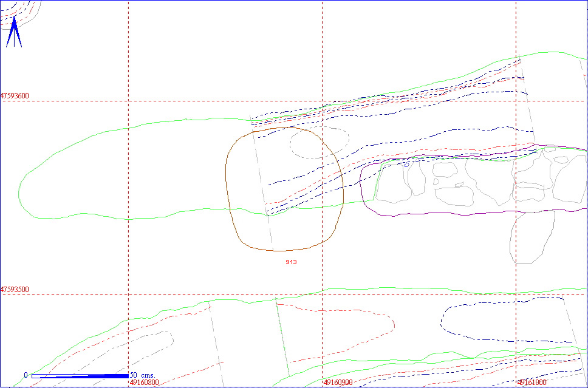Click the '50 cms.' scale text

tap(143, 375)
